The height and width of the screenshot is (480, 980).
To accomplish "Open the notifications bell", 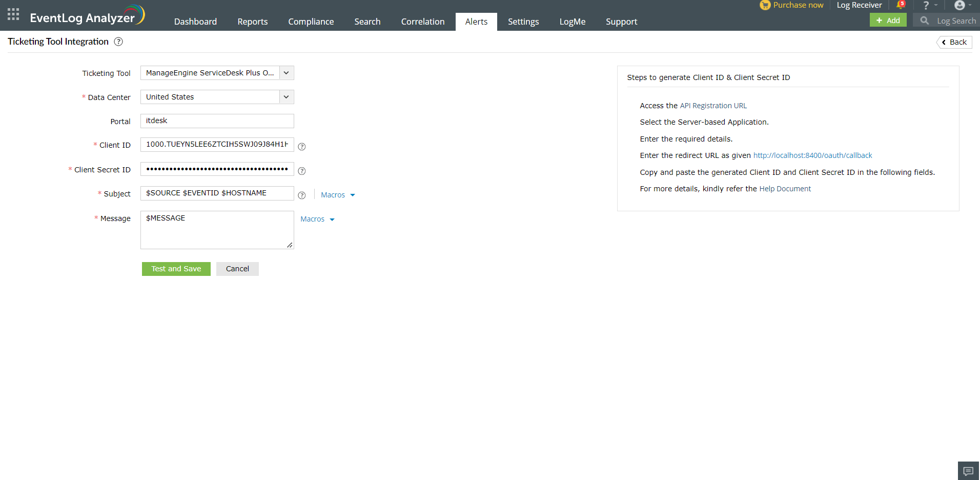I will click(901, 5).
